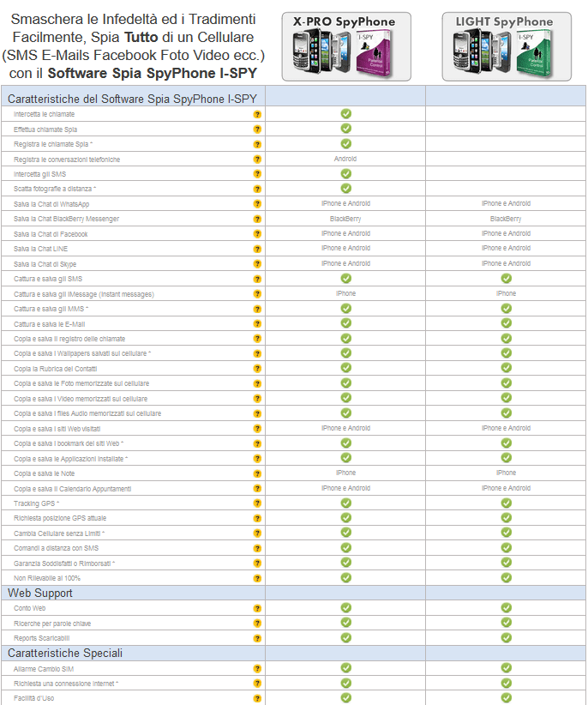Click help icon for Copia i siti Web visitati

coord(257,429)
